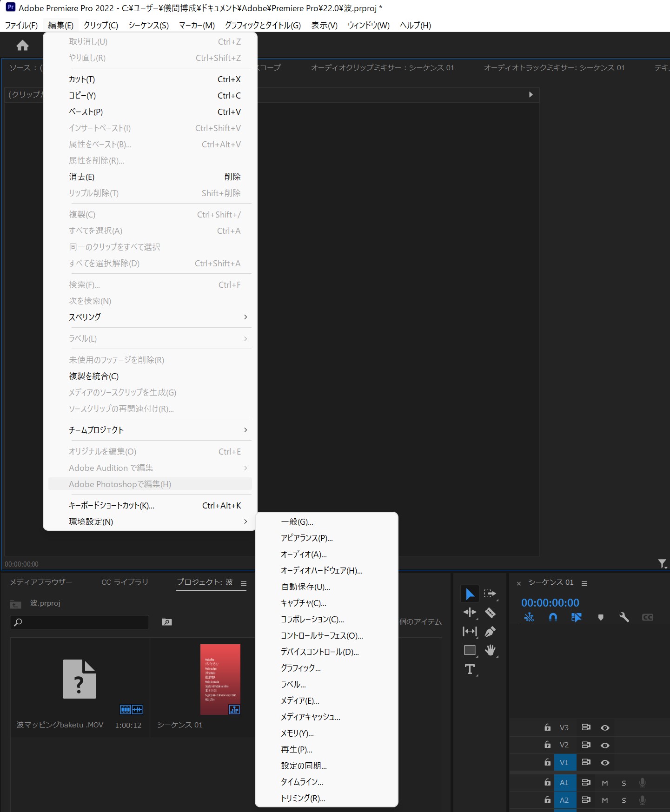Open timeline display settings wrench
The image size is (670, 812).
click(x=624, y=617)
